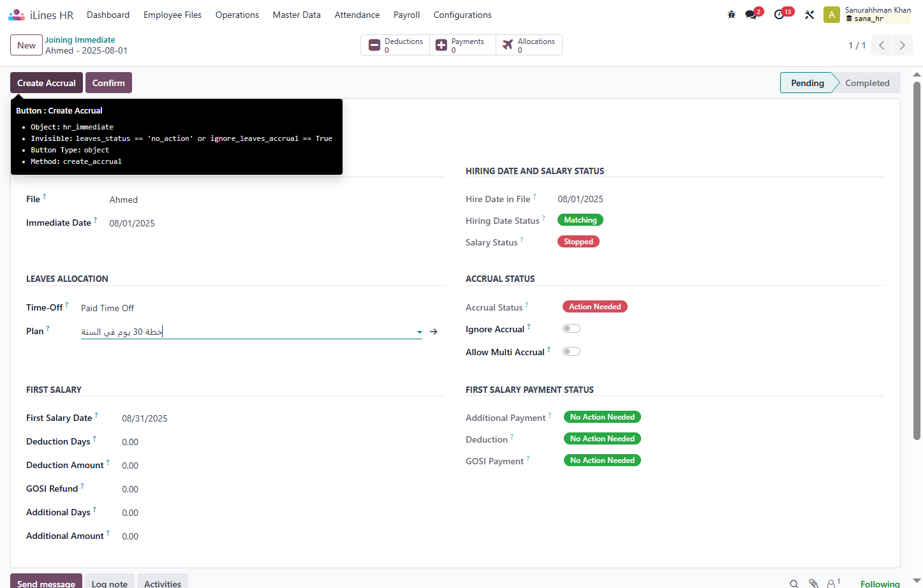The width and height of the screenshot is (923, 588).
Task: Toggle the Allow Multi Accrual switch
Action: pos(572,351)
